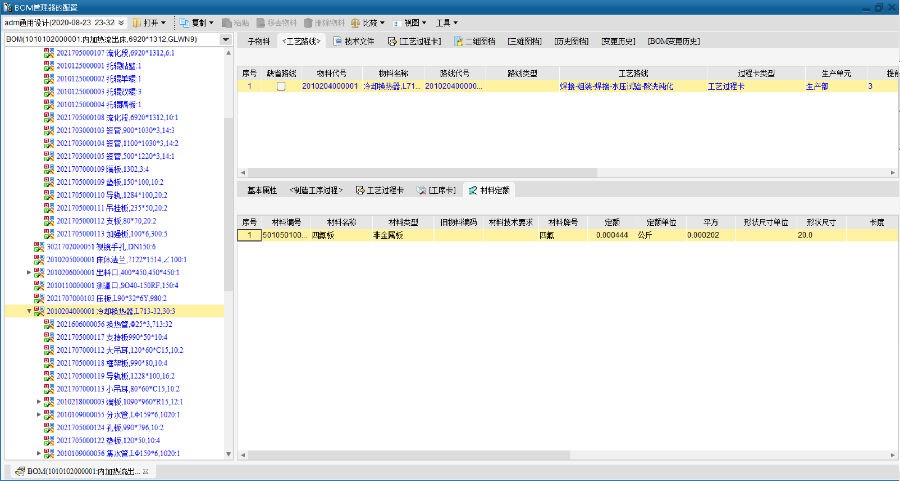Viewport: 900px width, 481px height.
Task: Switch to the 子物料 tab
Action: [259, 41]
